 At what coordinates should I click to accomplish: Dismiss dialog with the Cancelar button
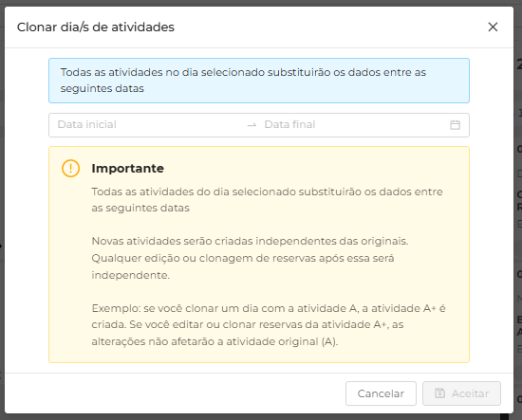[381, 393]
